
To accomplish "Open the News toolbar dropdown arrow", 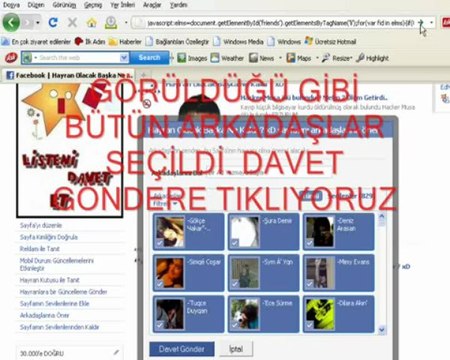I will pos(280,58).
